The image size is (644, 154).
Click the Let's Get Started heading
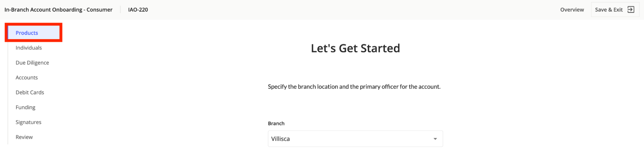[355, 48]
